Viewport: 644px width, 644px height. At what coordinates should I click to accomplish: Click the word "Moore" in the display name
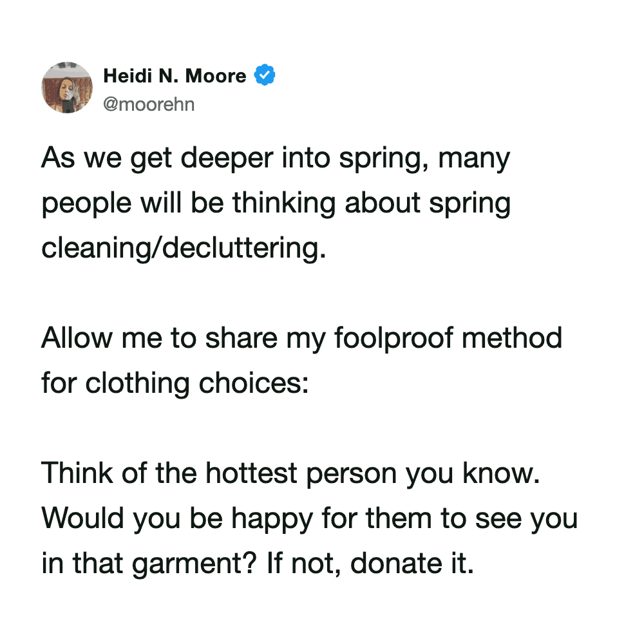click(216, 76)
